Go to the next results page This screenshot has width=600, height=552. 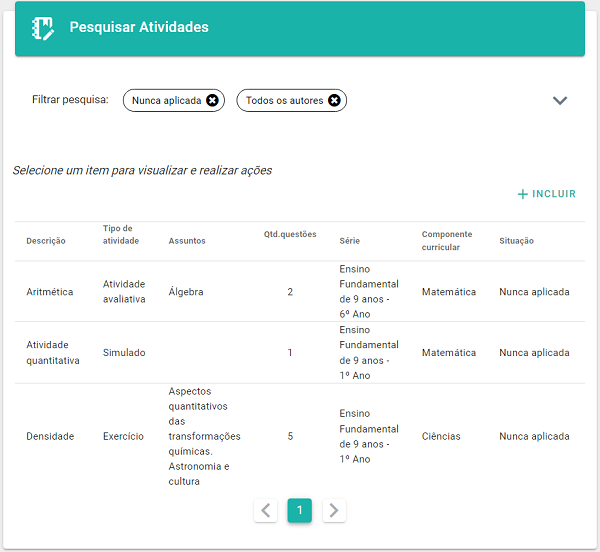[x=334, y=510]
